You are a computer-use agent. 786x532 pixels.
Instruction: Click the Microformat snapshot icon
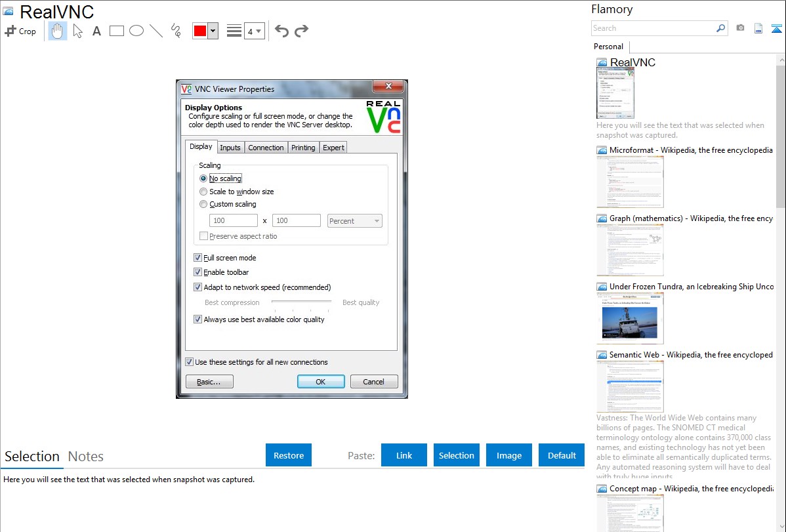(x=602, y=150)
